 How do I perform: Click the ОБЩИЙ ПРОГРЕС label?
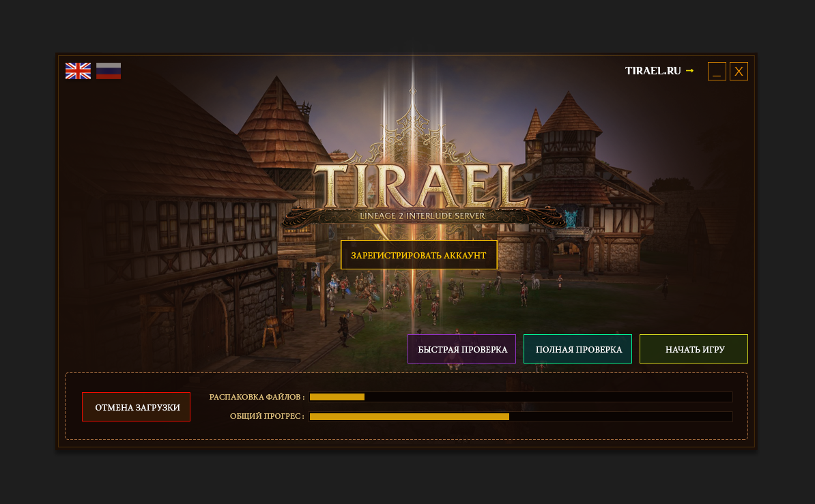[267, 416]
